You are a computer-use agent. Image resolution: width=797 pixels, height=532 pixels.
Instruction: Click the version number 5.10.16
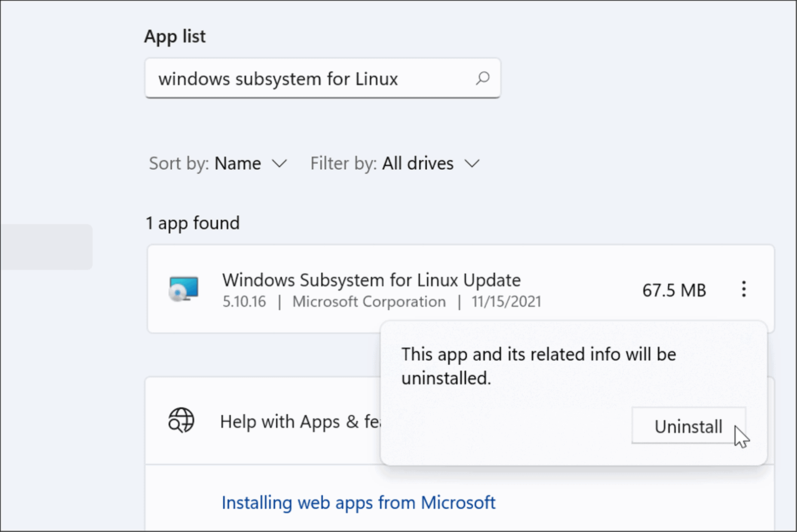point(244,301)
